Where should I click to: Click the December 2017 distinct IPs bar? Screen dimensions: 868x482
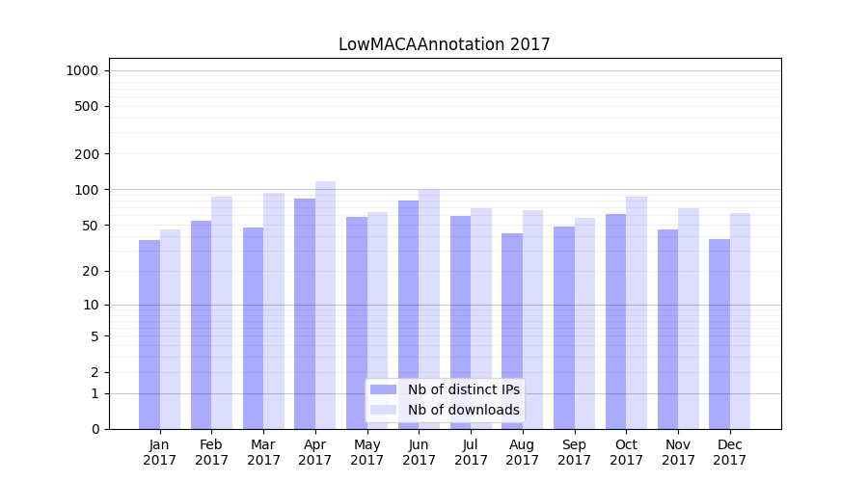(719, 334)
